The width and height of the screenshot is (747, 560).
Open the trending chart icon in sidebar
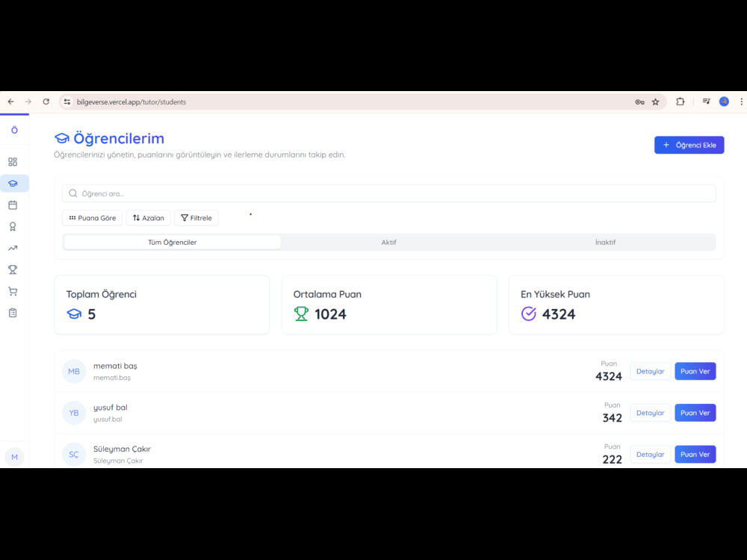(13, 248)
